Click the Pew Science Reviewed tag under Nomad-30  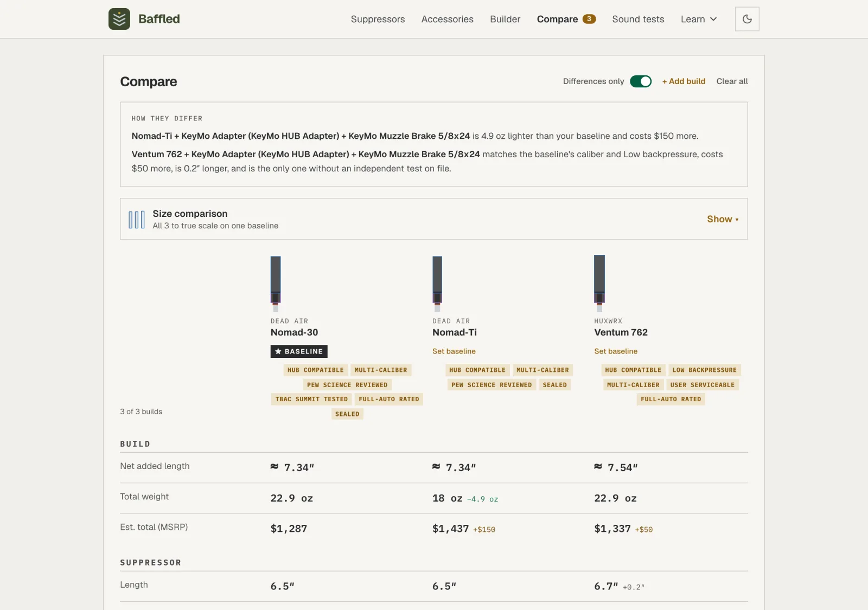click(x=347, y=385)
